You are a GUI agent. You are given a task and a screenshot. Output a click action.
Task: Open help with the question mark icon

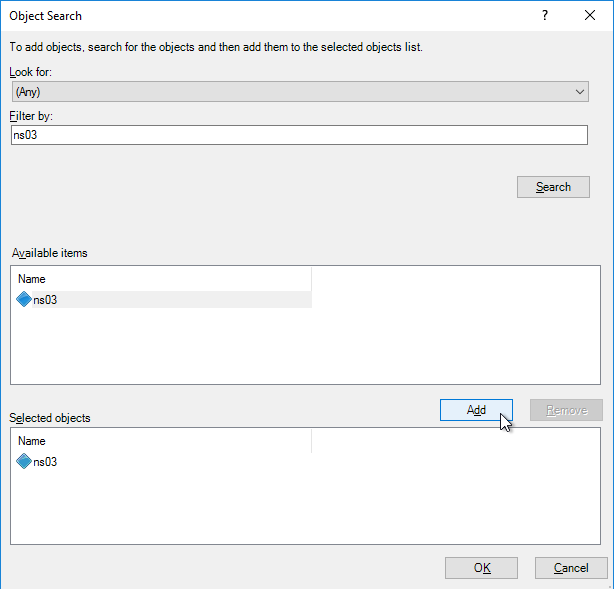tap(545, 16)
